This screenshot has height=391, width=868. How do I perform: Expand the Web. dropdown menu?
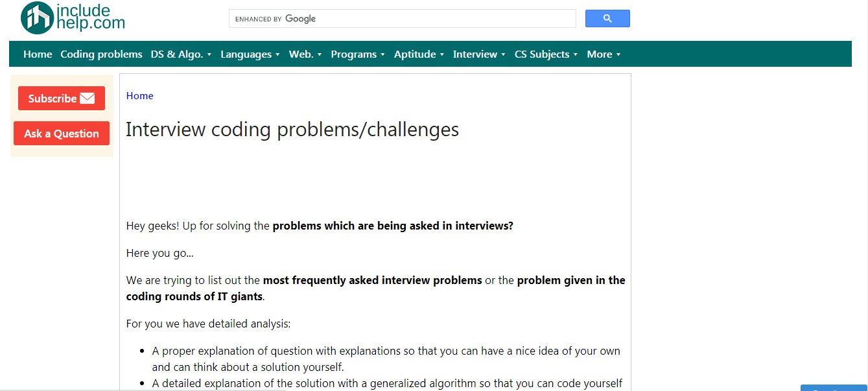click(305, 54)
